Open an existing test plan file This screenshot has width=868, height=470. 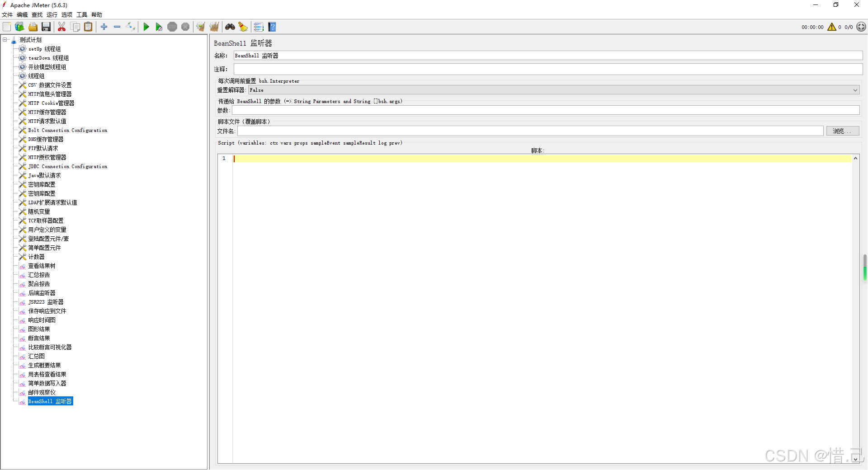tap(33, 27)
